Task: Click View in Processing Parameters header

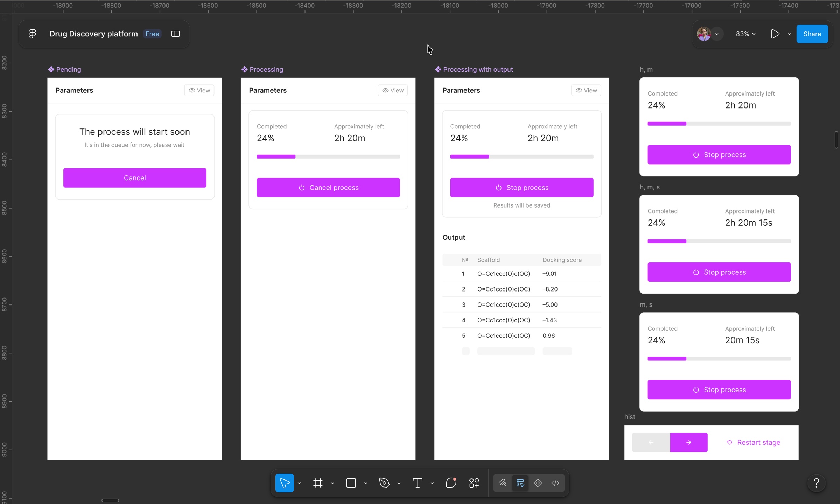Action: (393, 90)
